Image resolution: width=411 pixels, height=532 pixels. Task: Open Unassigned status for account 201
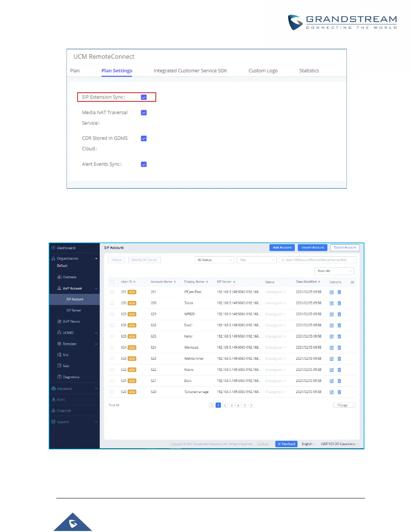pos(275,292)
